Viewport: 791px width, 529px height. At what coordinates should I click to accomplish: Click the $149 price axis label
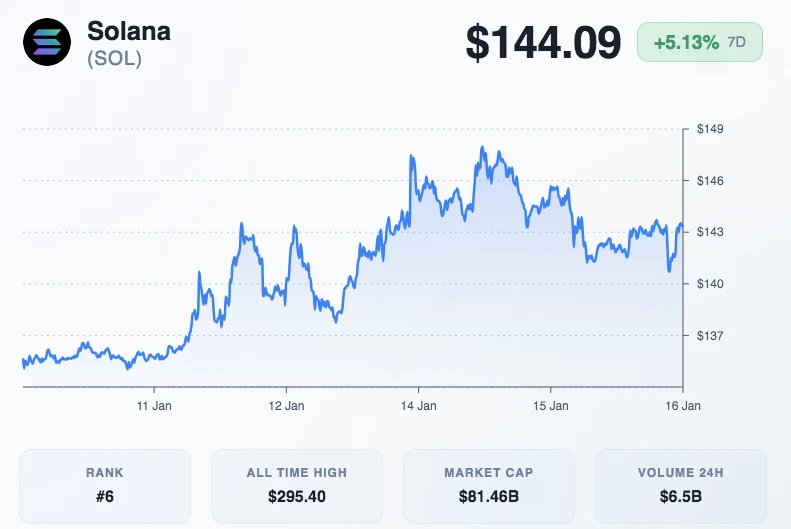click(710, 129)
